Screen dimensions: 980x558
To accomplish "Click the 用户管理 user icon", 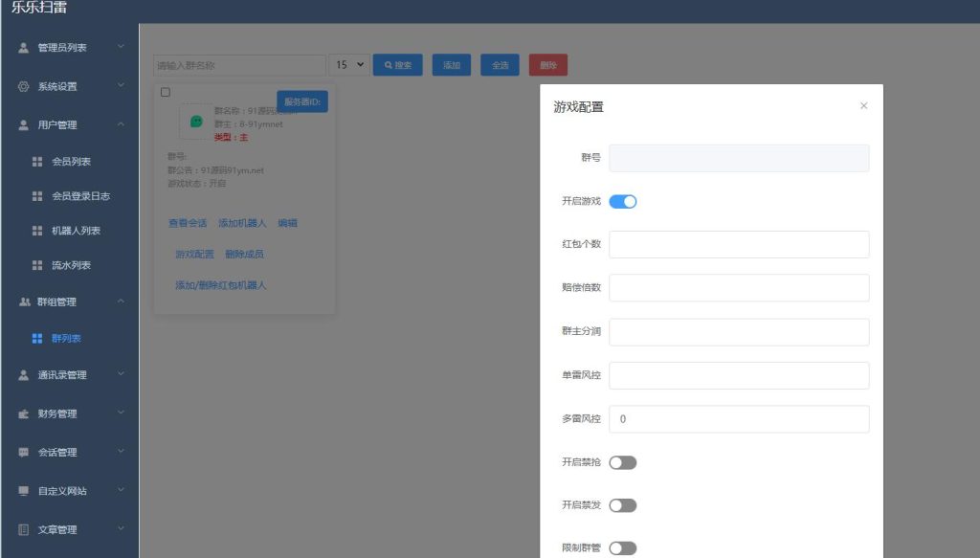I will [21, 123].
